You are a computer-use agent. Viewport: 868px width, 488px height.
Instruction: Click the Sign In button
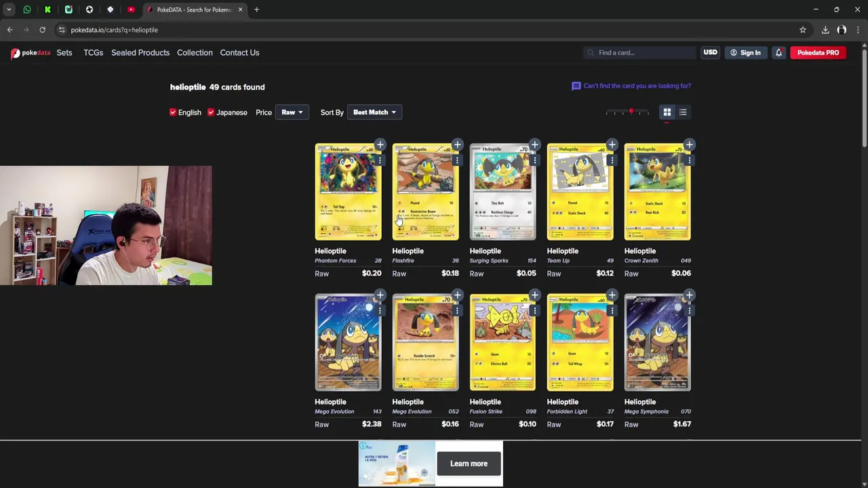click(745, 53)
